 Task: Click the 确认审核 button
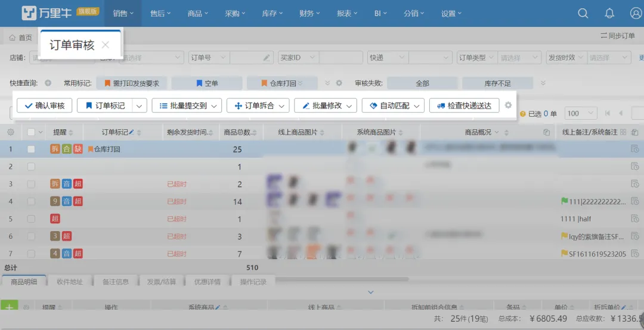tap(45, 105)
